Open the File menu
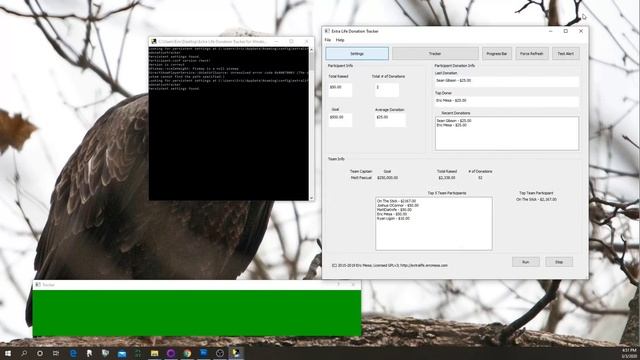This screenshot has width=640, height=360. pos(328,40)
